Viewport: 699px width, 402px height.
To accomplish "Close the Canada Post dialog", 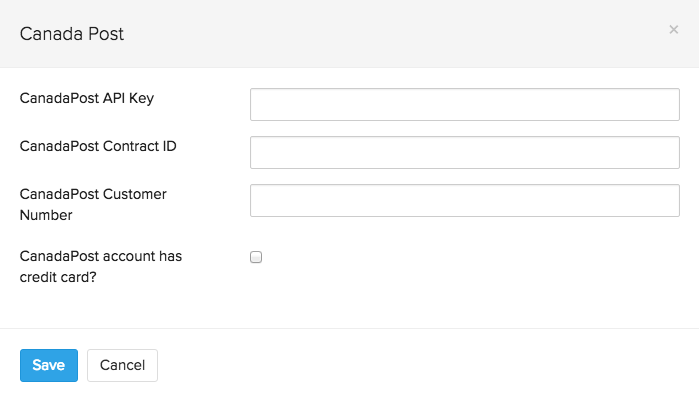I will point(673,30).
